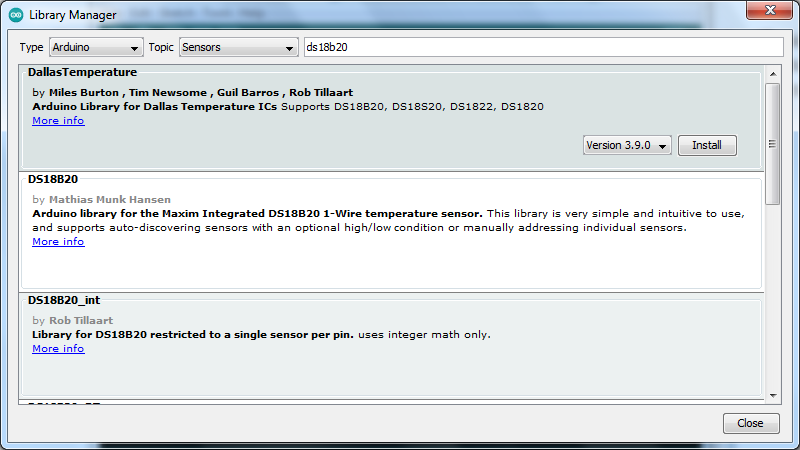Click the 'Type' filter label
The image size is (800, 450).
31,47
